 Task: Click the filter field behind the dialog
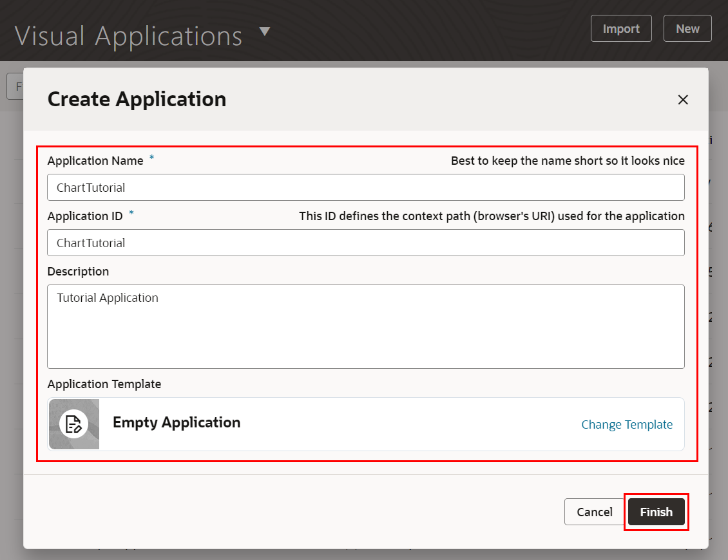[x=15, y=86]
